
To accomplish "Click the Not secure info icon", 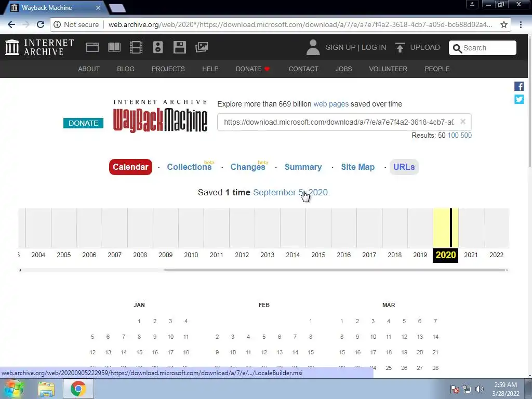I will point(57,24).
